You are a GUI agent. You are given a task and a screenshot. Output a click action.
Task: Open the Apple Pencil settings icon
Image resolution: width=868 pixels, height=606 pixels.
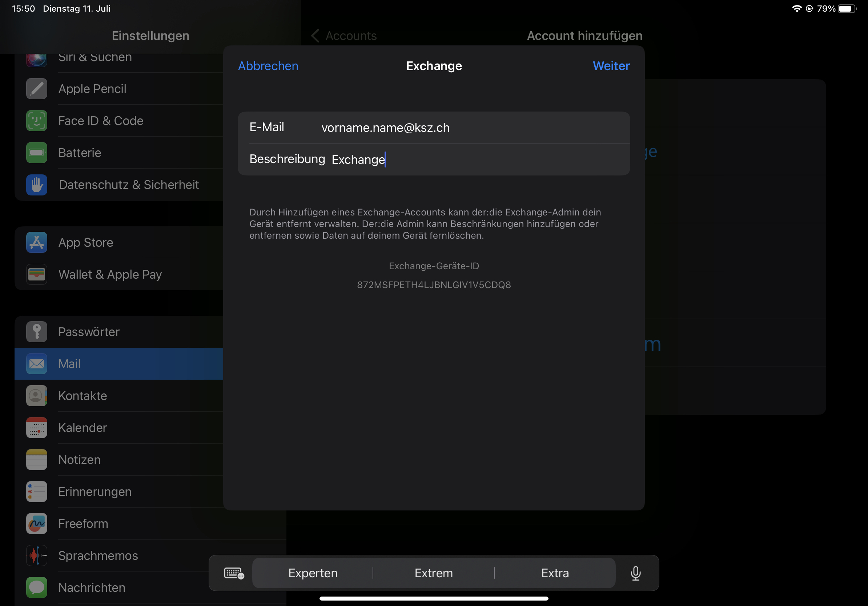[37, 89]
